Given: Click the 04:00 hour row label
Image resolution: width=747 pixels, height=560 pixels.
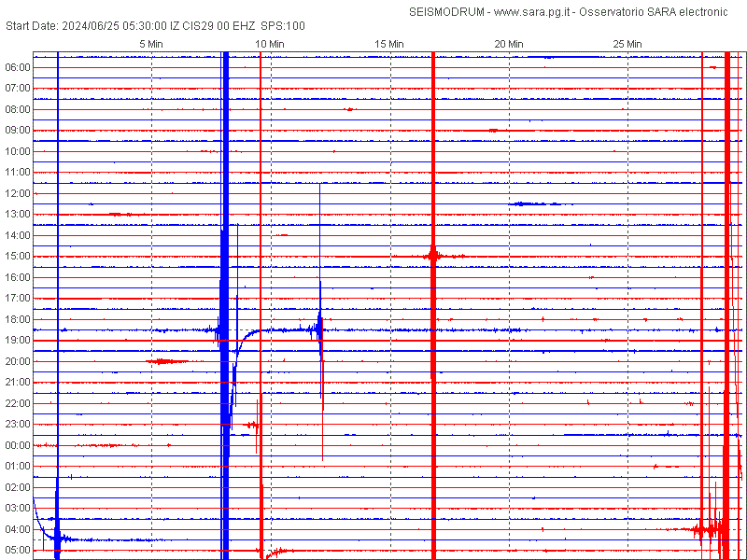Looking at the screenshot, I should pyautogui.click(x=18, y=529).
